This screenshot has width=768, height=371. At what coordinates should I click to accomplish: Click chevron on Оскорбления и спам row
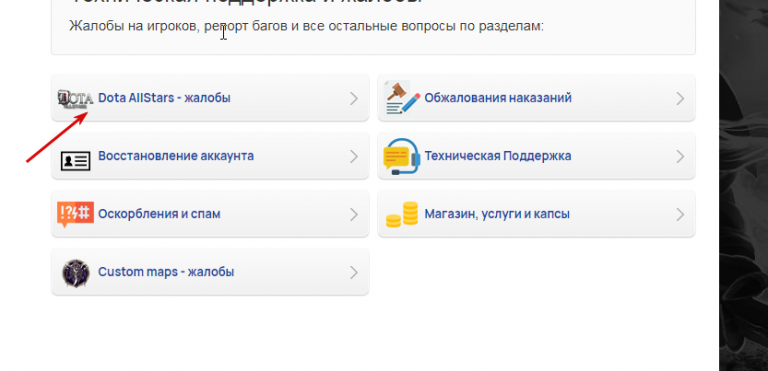[354, 214]
